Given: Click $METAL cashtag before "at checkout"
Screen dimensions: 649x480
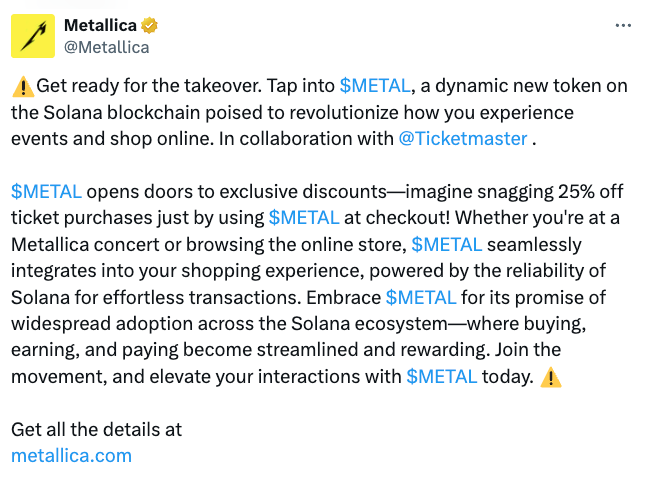Looking at the screenshot, I should pyautogui.click(x=304, y=218).
